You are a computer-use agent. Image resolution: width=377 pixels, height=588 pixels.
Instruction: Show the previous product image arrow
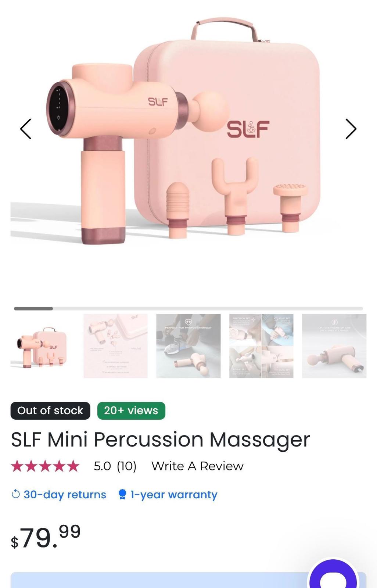point(26,129)
